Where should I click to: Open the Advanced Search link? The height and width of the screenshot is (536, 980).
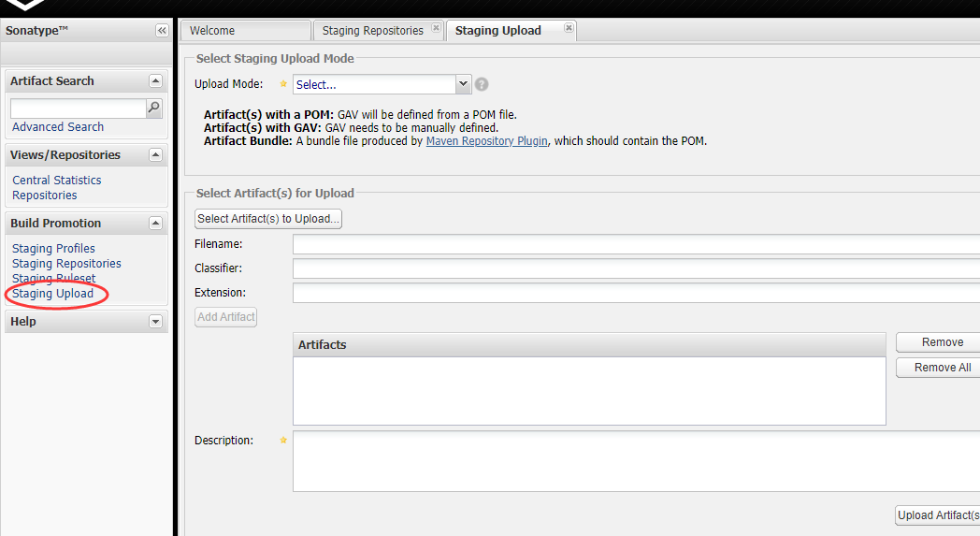click(58, 127)
